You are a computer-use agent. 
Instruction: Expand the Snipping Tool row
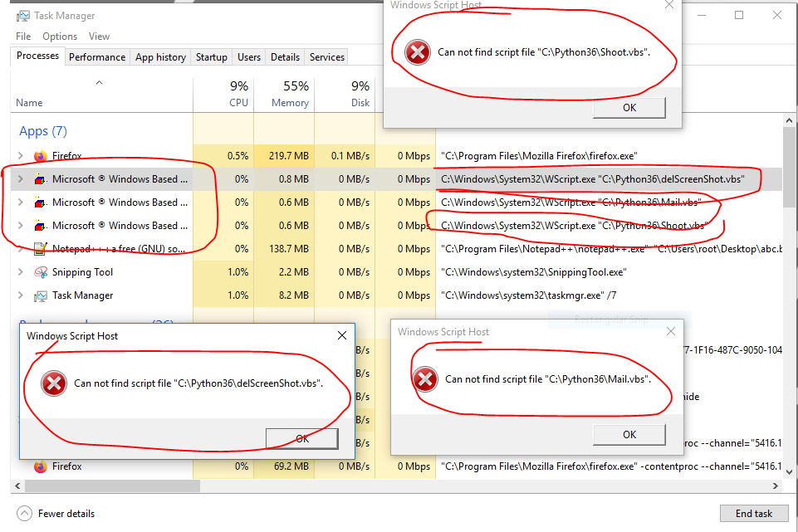tap(21, 272)
